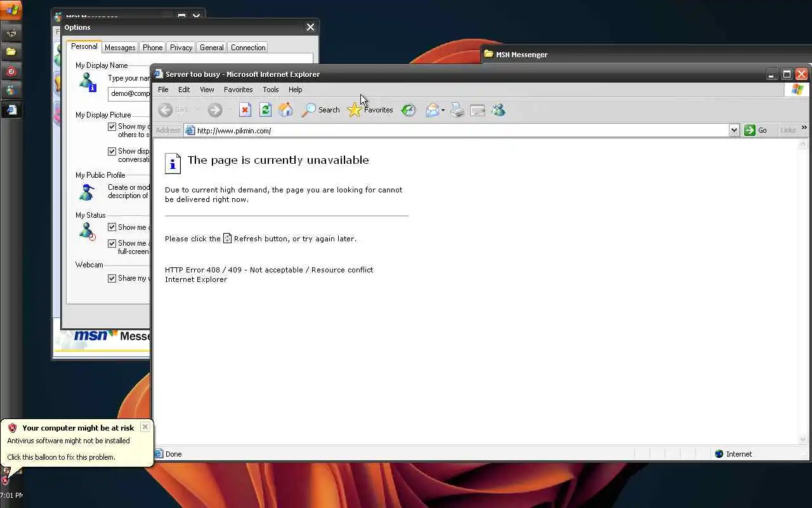Click the My Display Name buddy icon
812x508 pixels.
point(86,82)
